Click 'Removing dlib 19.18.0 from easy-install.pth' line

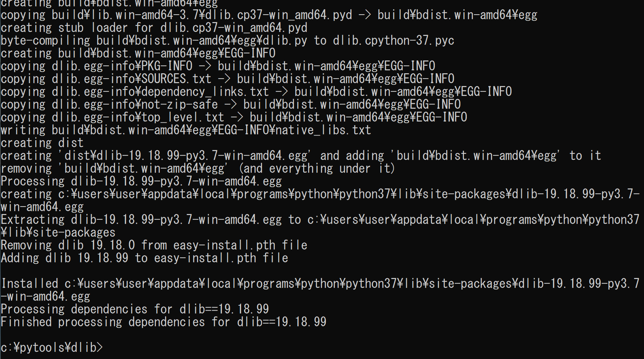[154, 245]
